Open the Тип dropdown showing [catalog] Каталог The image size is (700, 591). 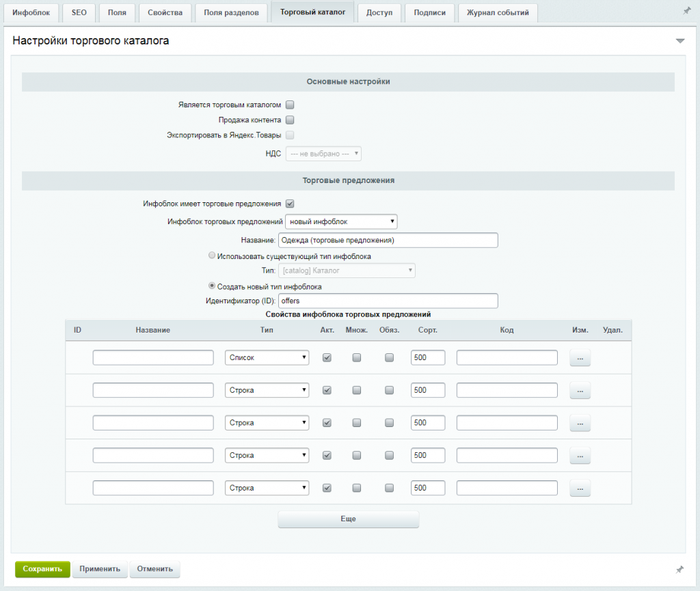(x=347, y=271)
